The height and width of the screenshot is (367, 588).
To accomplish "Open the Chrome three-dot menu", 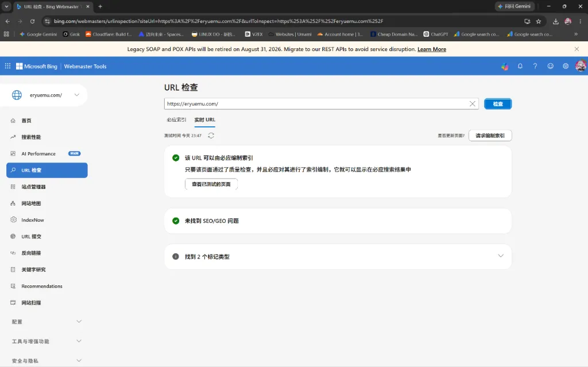I will click(580, 21).
